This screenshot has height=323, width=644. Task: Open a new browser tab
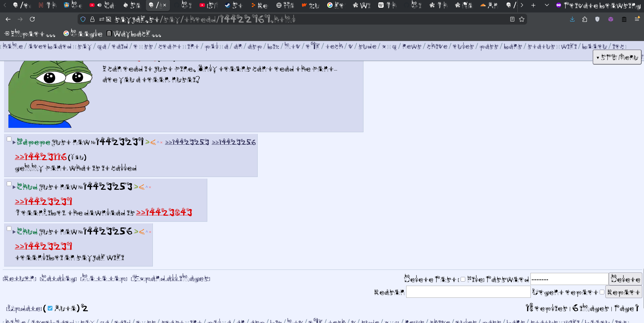[533, 5]
